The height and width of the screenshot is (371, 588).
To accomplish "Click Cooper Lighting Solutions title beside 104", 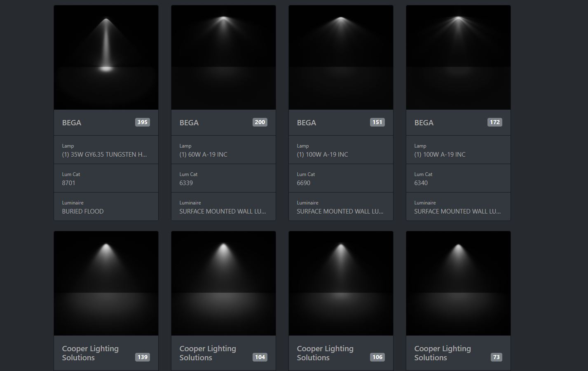I will click(208, 353).
